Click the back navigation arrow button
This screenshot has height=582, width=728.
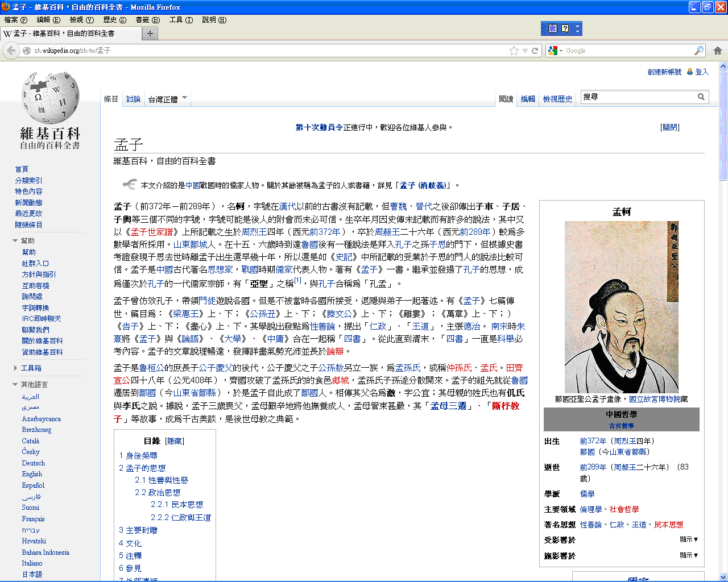tap(11, 51)
